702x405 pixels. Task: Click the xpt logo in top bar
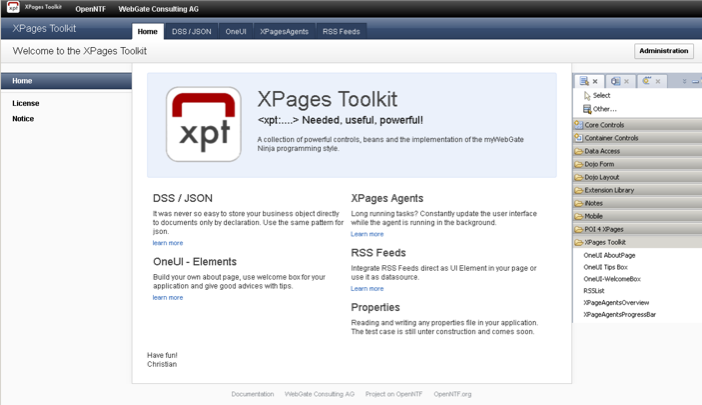[x=14, y=7]
